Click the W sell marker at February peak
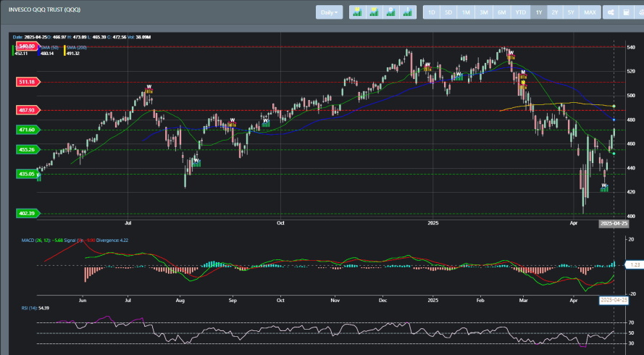 click(511, 55)
